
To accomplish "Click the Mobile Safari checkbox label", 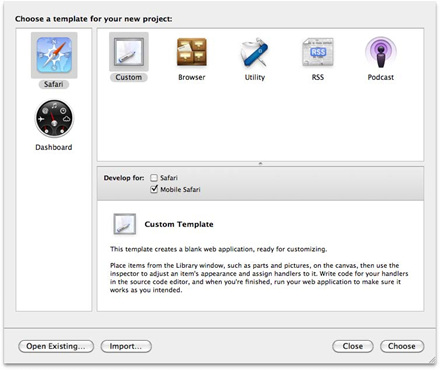I will 180,190.
